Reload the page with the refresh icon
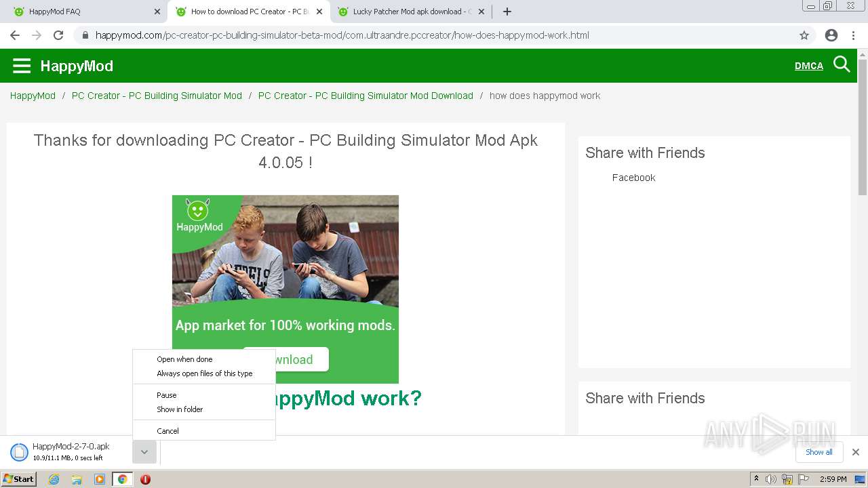Image resolution: width=868 pixels, height=488 pixels. [x=58, y=35]
